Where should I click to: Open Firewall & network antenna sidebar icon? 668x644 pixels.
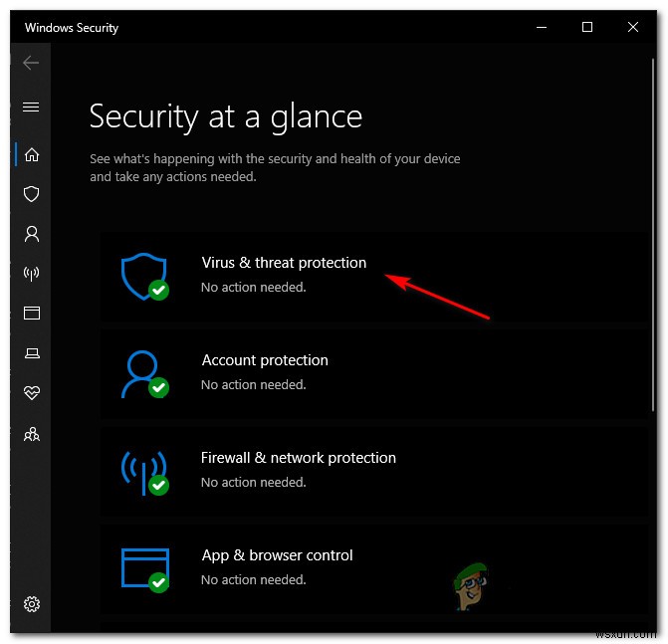coord(32,274)
